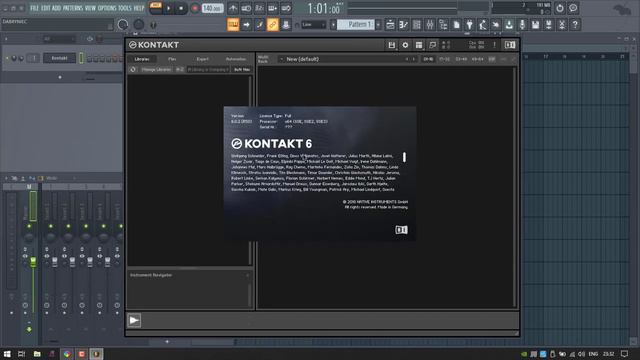This screenshot has height=360, width=640.
Task: Open the TOOLS menu
Action: pos(125,8)
